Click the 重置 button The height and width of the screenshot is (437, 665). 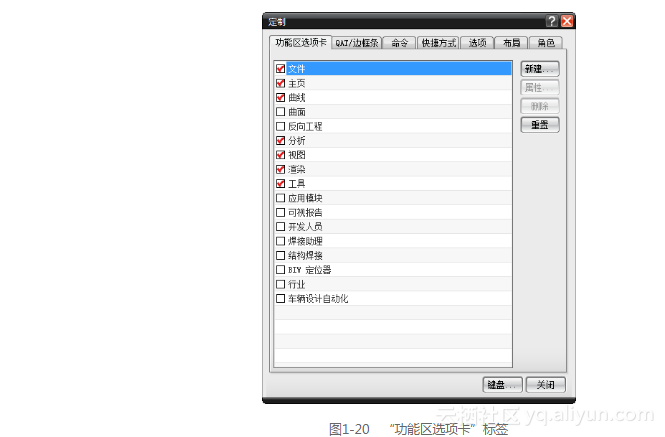tap(540, 125)
